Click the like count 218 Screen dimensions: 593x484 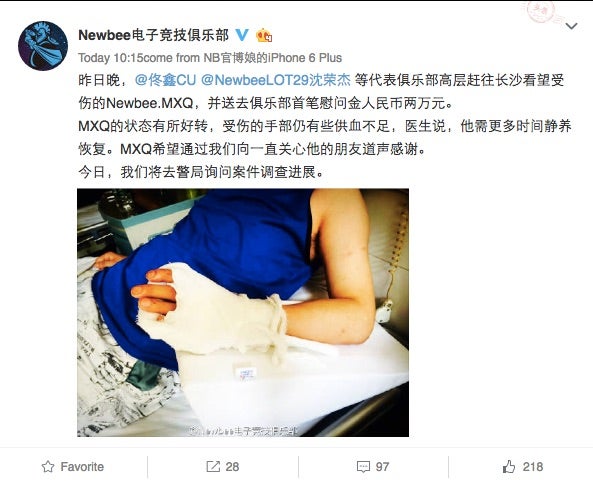pos(532,467)
